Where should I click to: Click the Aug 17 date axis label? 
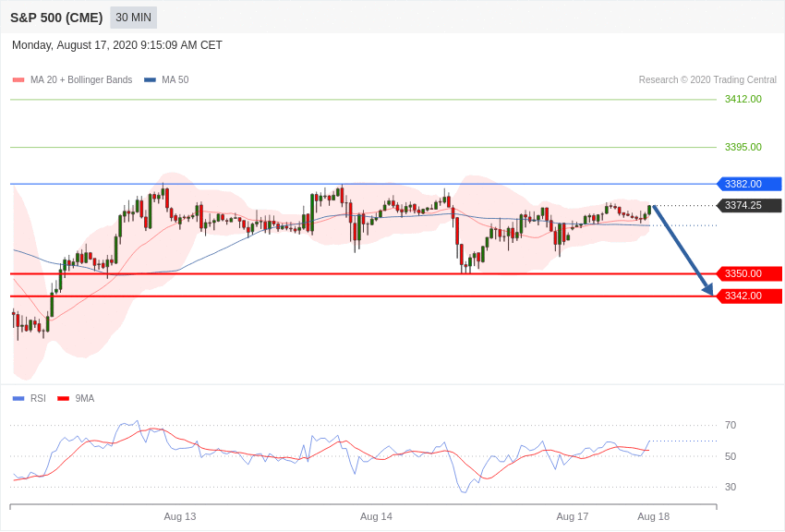(x=573, y=516)
